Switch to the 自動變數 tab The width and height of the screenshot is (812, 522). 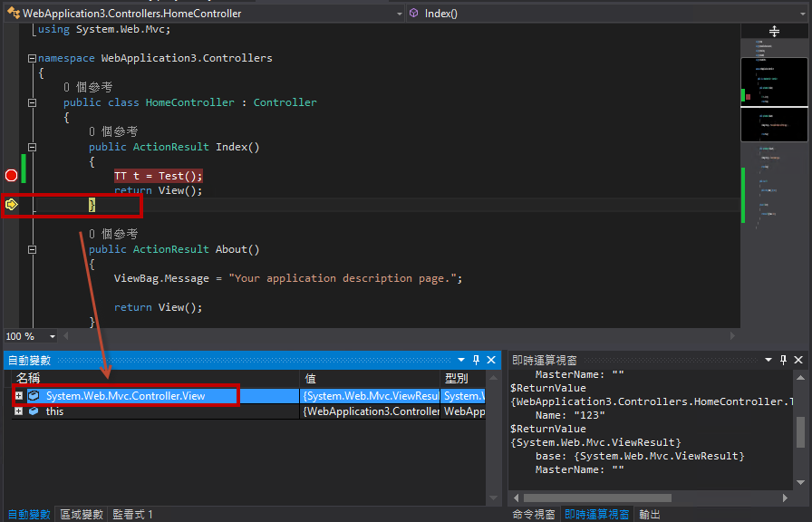[x=29, y=514]
